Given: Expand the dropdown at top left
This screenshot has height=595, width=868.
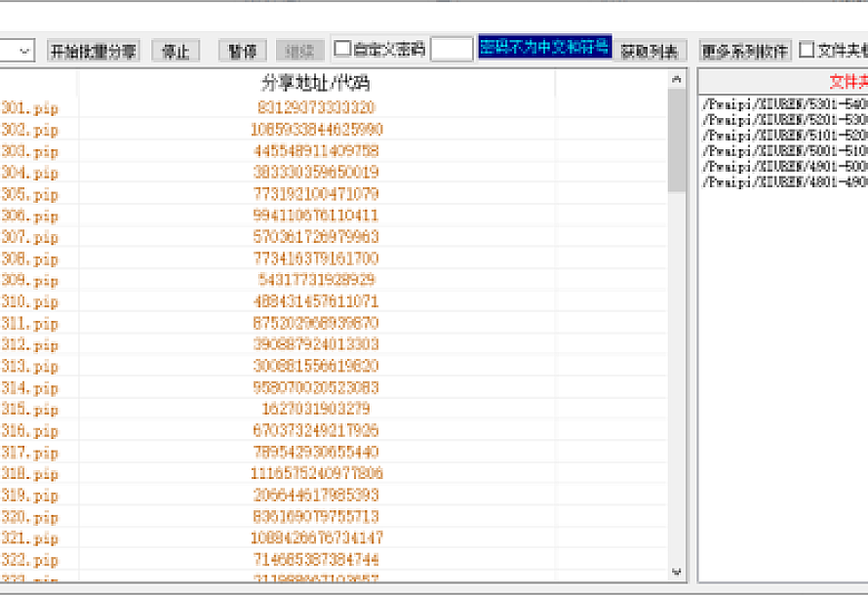Looking at the screenshot, I should pos(25,50).
